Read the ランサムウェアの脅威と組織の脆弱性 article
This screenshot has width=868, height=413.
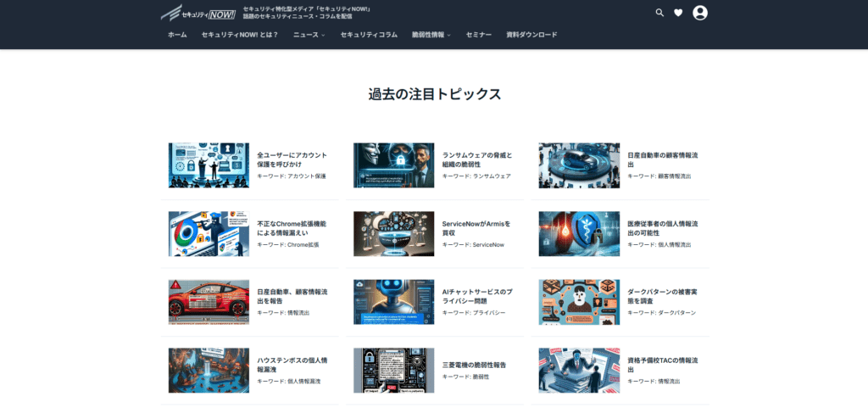477,159
